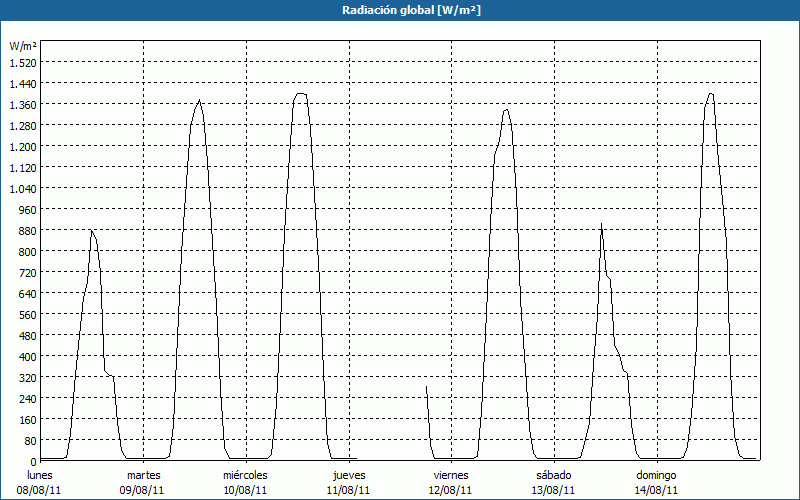Select the 800 axis value
Viewport: 800px width, 500px height.
[28, 252]
